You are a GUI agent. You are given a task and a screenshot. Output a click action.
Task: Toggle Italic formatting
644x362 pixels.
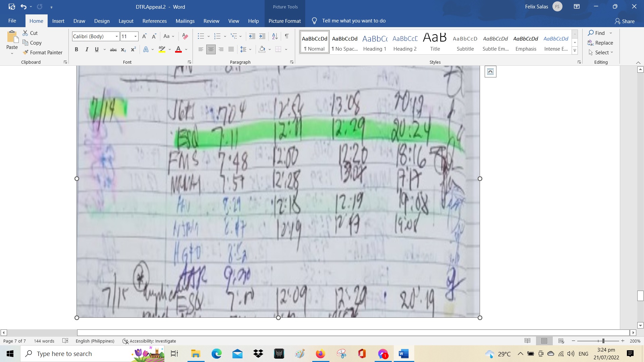[87, 50]
